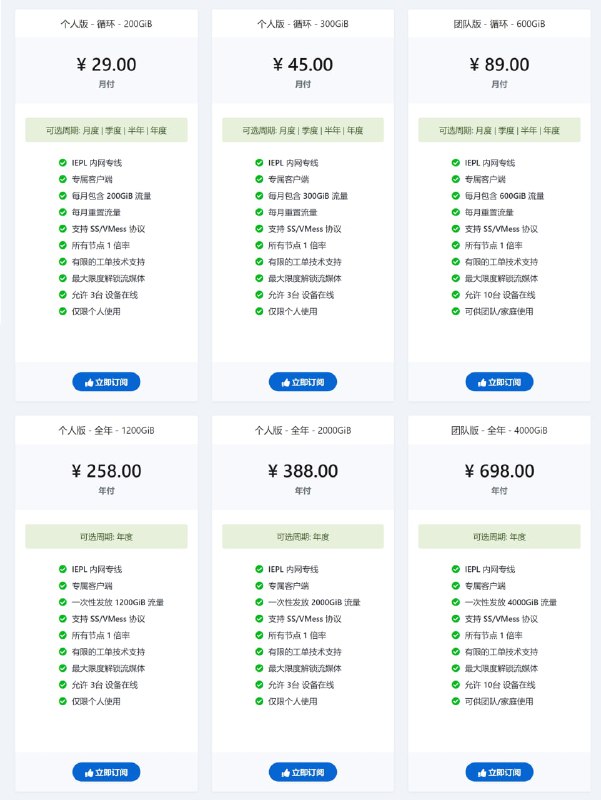Subscribe to the 团队版 循环 600GiB plan
Image resolution: width=601 pixels, height=800 pixels.
499,382
